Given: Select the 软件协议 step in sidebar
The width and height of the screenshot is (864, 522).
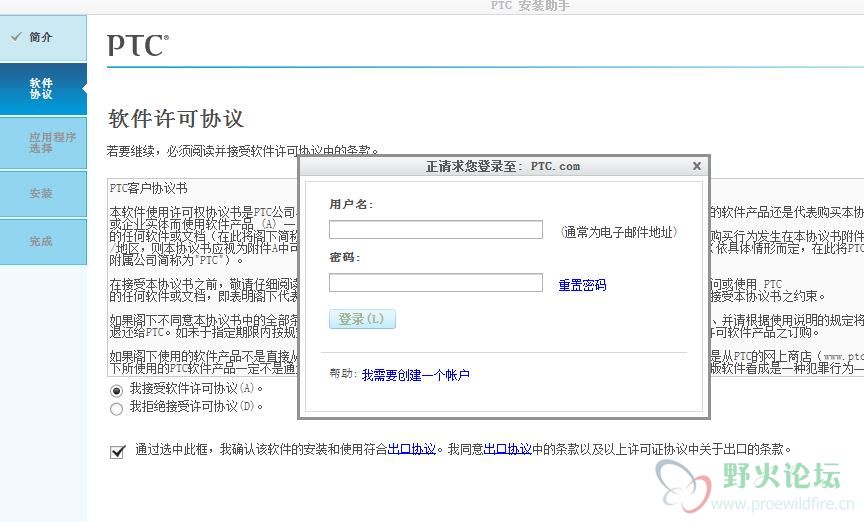Looking at the screenshot, I should [x=43, y=89].
